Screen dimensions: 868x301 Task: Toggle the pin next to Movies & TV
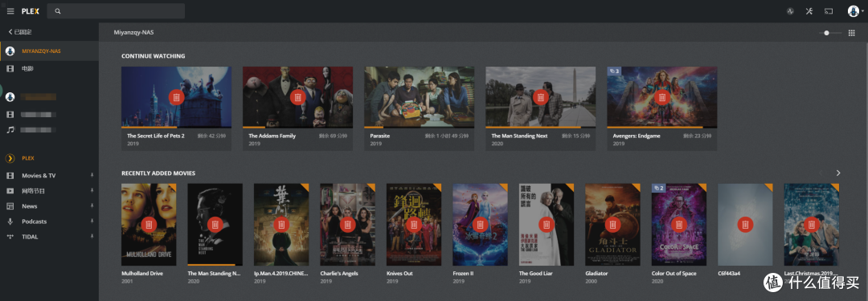[x=92, y=176]
